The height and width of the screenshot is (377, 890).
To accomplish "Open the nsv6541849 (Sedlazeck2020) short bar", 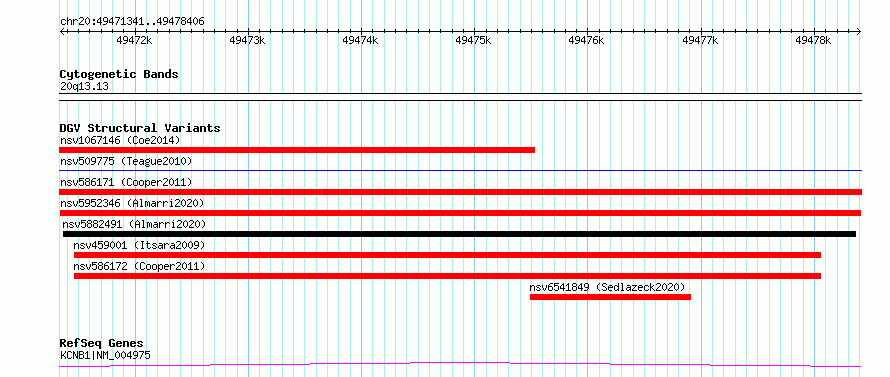I will point(610,297).
